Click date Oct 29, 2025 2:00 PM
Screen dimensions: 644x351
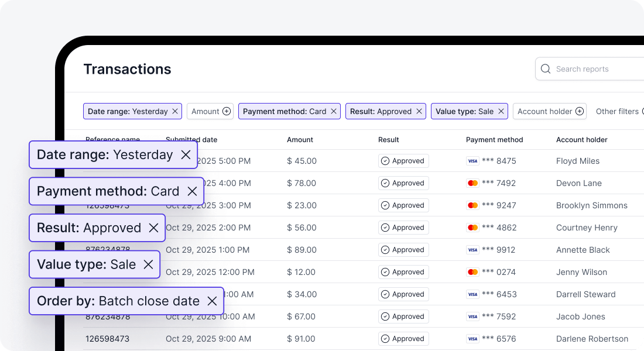[x=208, y=228]
